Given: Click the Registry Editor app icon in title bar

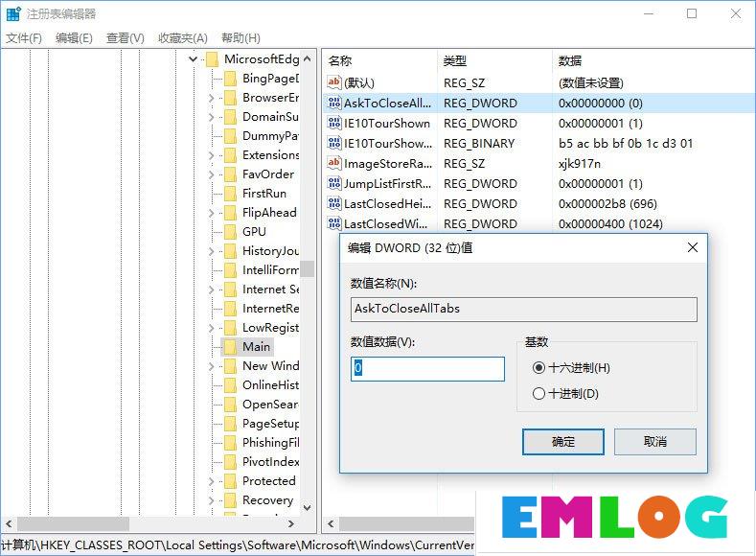Looking at the screenshot, I should (x=13, y=14).
